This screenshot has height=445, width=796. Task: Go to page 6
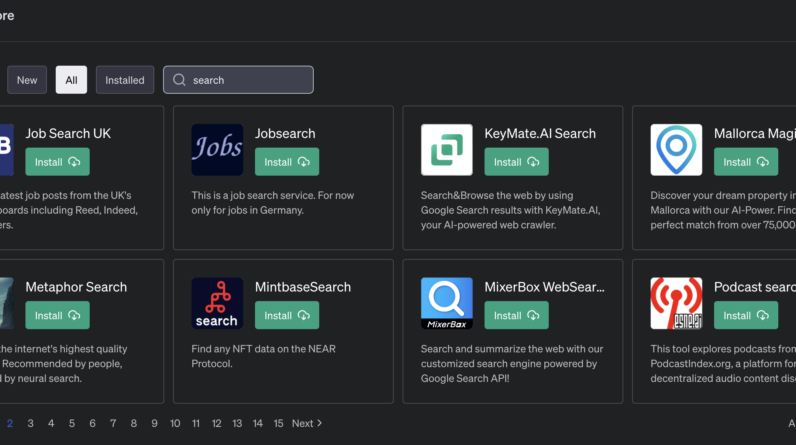pos(92,423)
